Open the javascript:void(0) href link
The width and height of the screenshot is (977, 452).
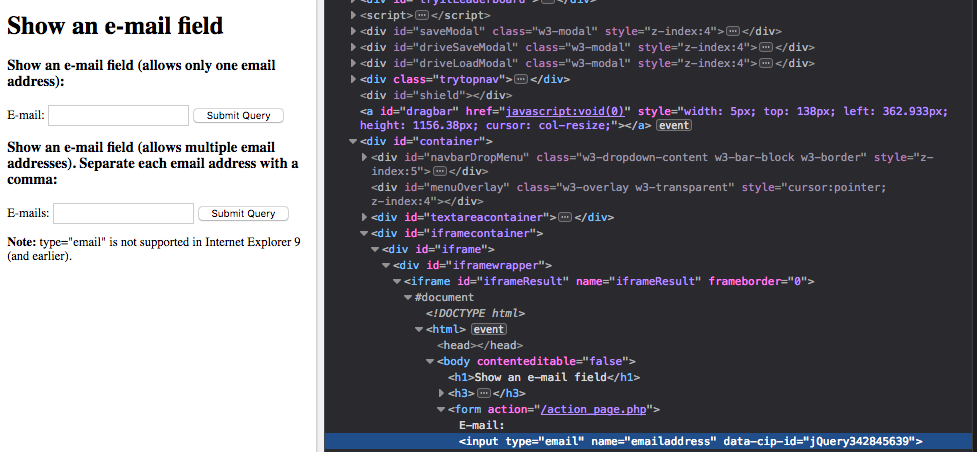566,112
